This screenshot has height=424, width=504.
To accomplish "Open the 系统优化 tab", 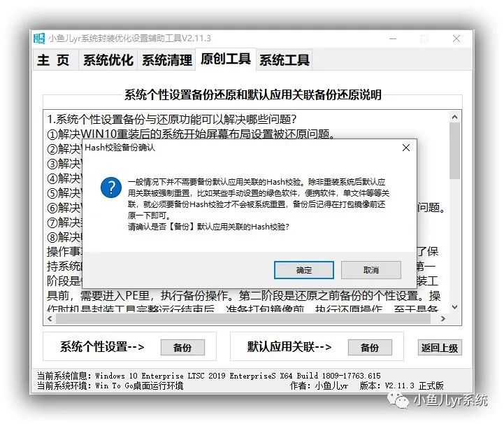I will point(108,60).
